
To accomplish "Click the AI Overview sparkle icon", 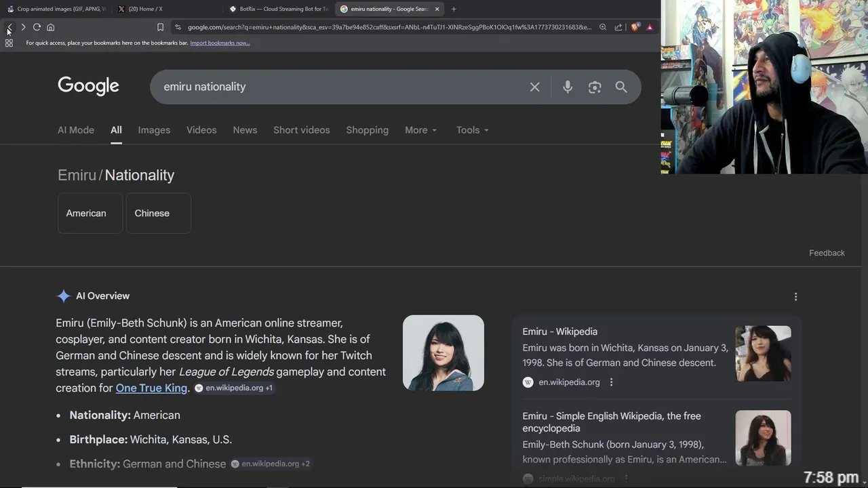I will point(63,296).
